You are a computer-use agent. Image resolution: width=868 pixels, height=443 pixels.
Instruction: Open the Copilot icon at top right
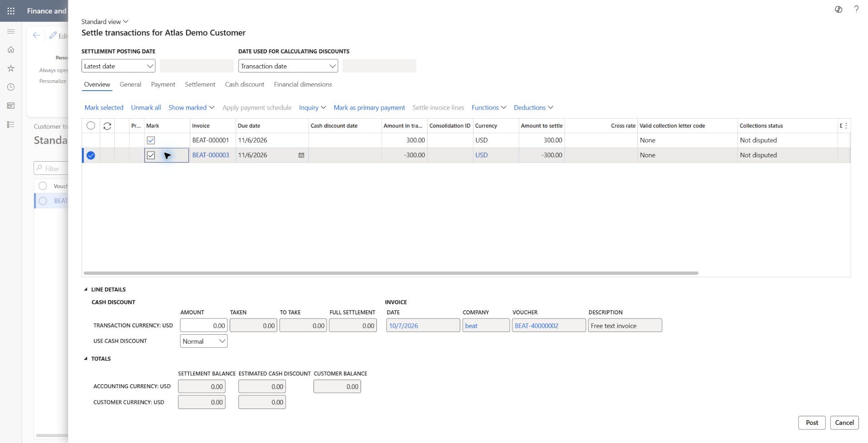tap(839, 10)
